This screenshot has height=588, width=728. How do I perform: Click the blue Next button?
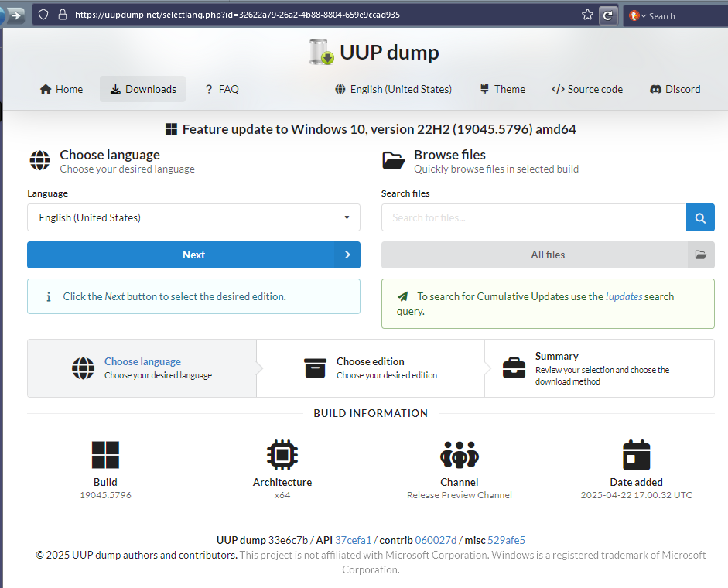tap(193, 255)
